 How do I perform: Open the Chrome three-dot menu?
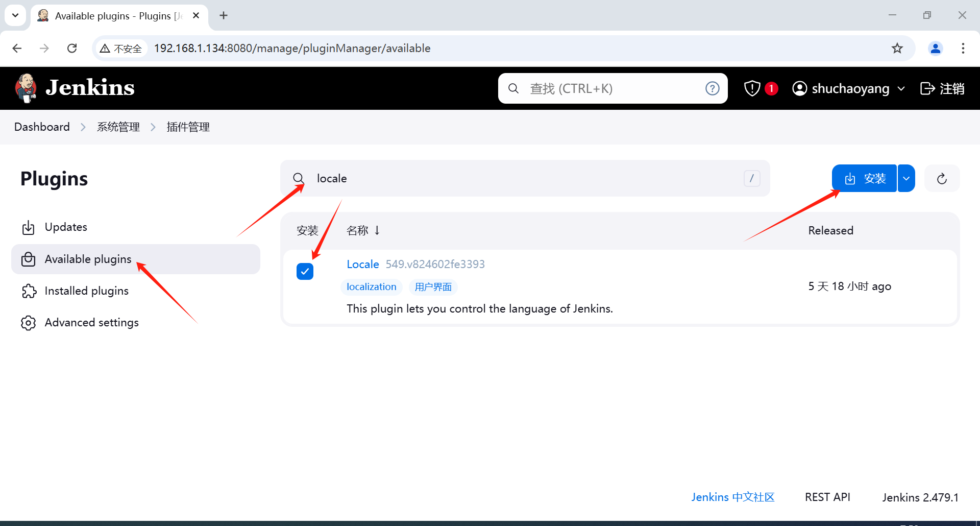click(x=963, y=48)
